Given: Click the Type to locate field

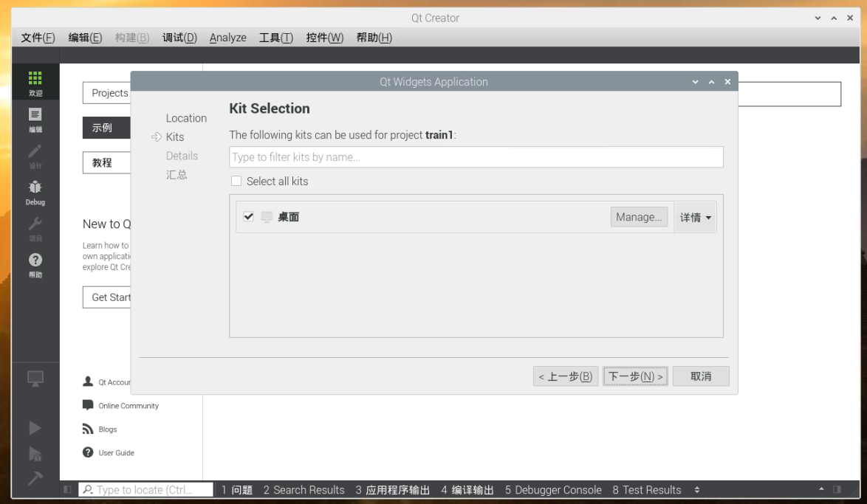Looking at the screenshot, I should [146, 490].
